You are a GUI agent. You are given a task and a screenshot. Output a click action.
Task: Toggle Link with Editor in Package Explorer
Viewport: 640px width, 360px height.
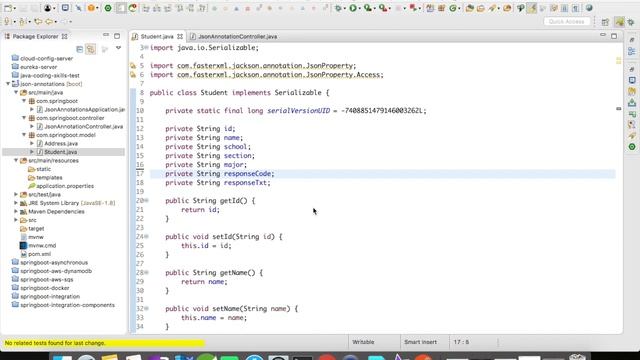pyautogui.click(x=91, y=49)
